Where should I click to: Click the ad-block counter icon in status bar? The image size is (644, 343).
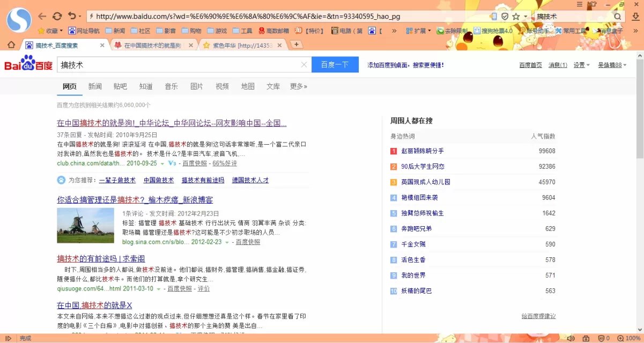(x=603, y=338)
